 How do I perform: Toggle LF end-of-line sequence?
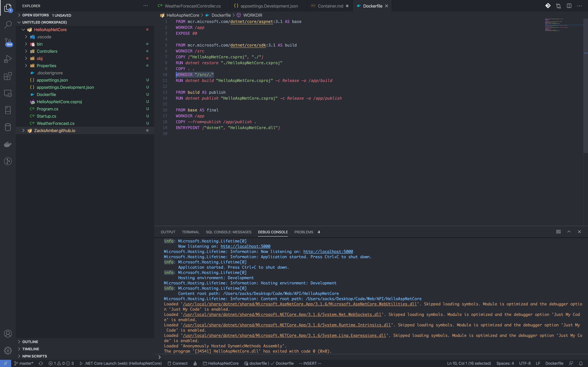tap(538, 363)
